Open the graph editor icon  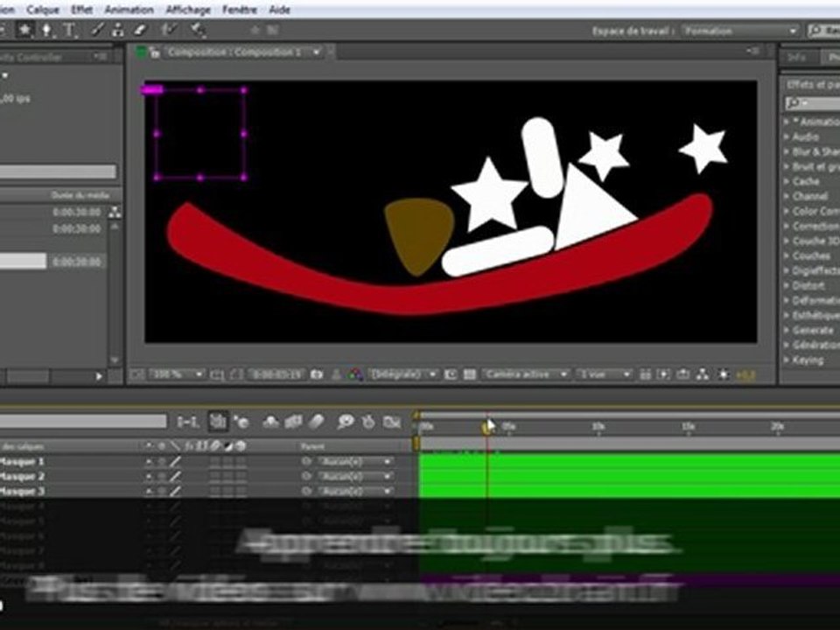click(x=392, y=422)
